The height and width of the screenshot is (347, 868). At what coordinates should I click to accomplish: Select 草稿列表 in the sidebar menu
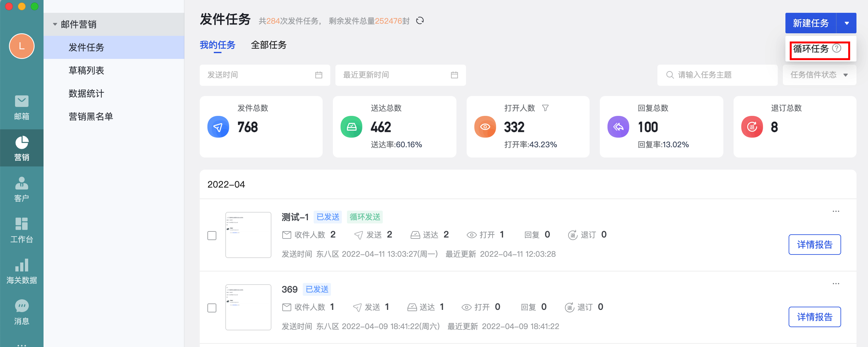pos(86,70)
